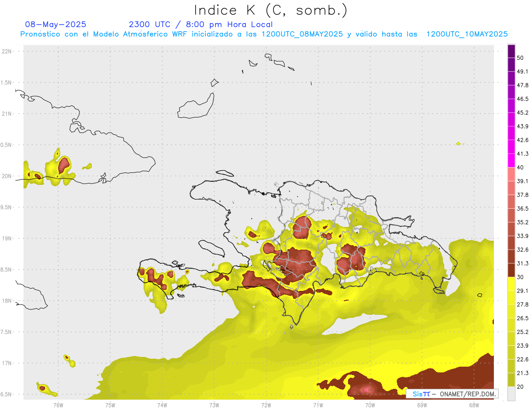532x411 pixels.
Task: Click the SisTT - ONAMET/REP.DOM. logo box
Action: pos(453,394)
